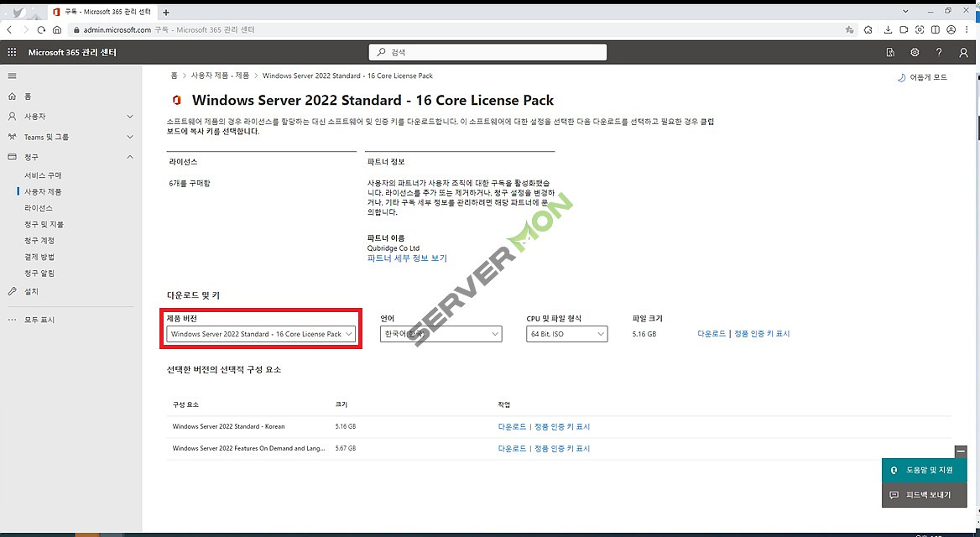The image size is (980, 537).
Task: Click 사용자 제품 - 제품 breadcrumb link
Action: (220, 76)
